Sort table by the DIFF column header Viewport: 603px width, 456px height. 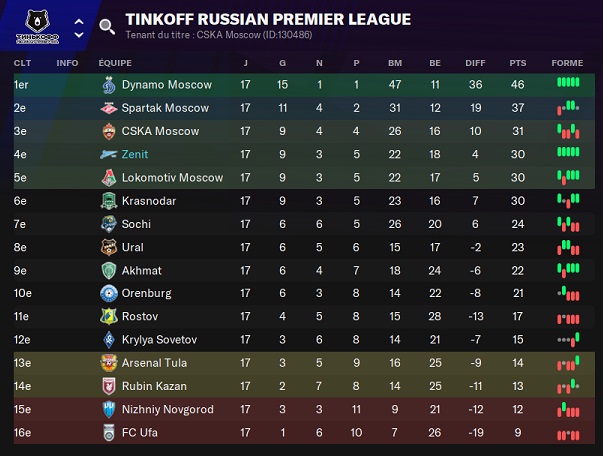click(475, 63)
